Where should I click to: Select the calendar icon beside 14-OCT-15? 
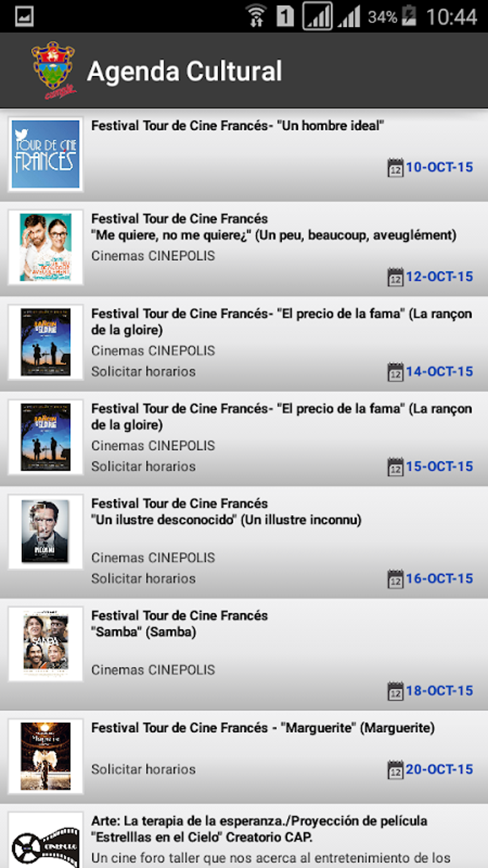click(x=395, y=372)
